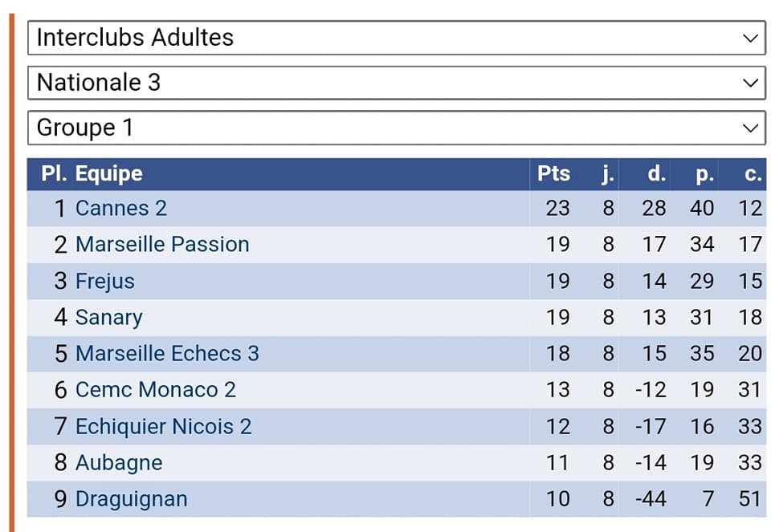Select the Echiquier Nicois 2 link
Viewport: 771px width, 532px height.
(x=163, y=427)
